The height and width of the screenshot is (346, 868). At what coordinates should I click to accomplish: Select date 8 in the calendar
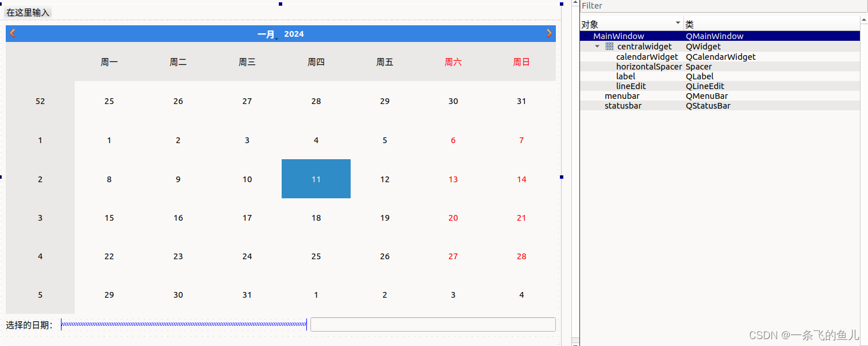[109, 179]
